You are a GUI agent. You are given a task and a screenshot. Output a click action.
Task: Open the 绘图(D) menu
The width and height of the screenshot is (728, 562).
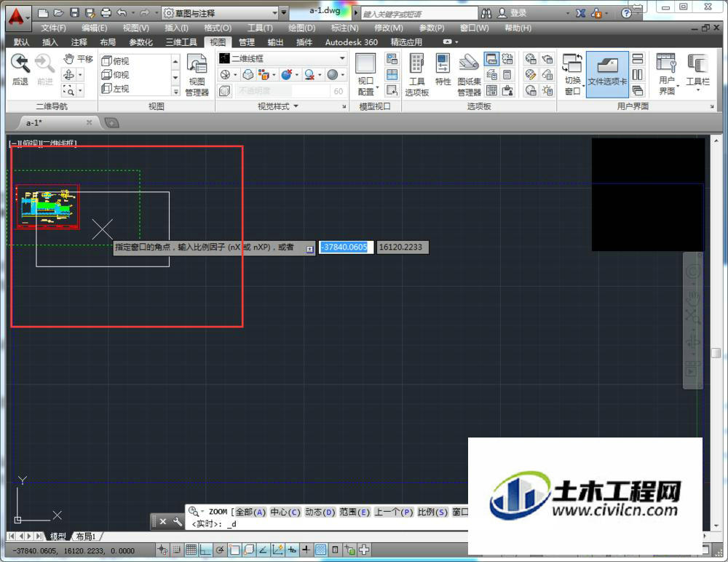click(x=301, y=28)
